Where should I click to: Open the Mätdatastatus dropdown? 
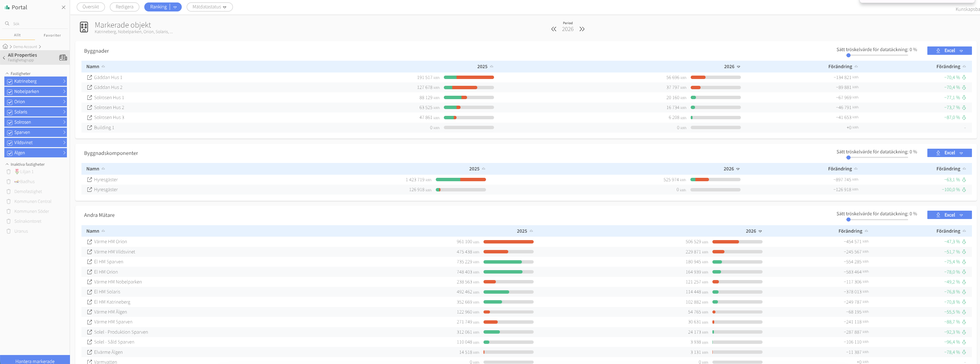point(210,7)
